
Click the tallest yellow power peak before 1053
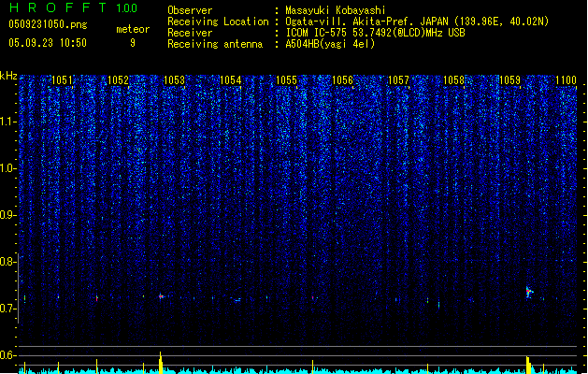click(161, 362)
